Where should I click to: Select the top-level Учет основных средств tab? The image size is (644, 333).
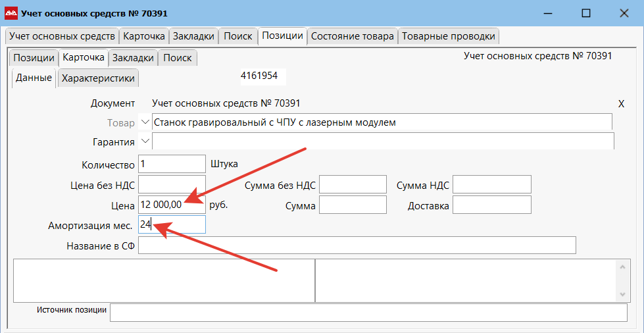click(62, 36)
